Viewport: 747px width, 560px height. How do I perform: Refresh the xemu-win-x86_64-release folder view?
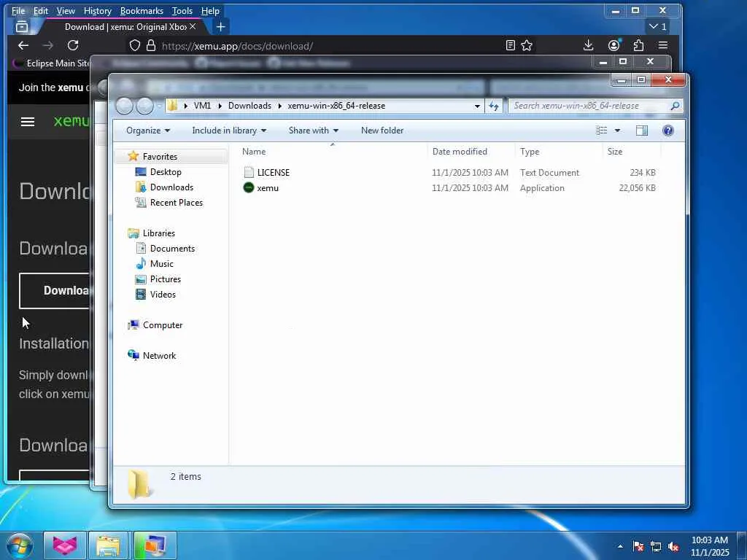pos(494,106)
